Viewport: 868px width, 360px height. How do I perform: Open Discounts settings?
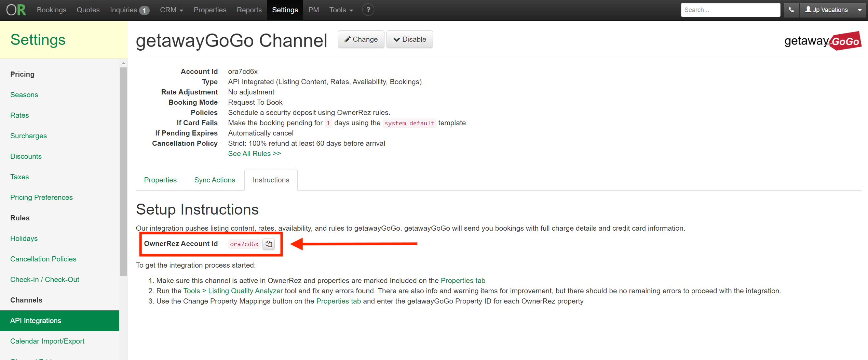pyautogui.click(x=26, y=156)
